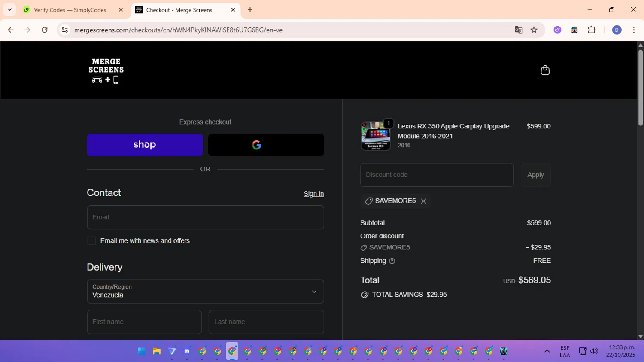The width and height of the screenshot is (644, 362).
Task: Open network settings in system tray
Action: tap(583, 351)
